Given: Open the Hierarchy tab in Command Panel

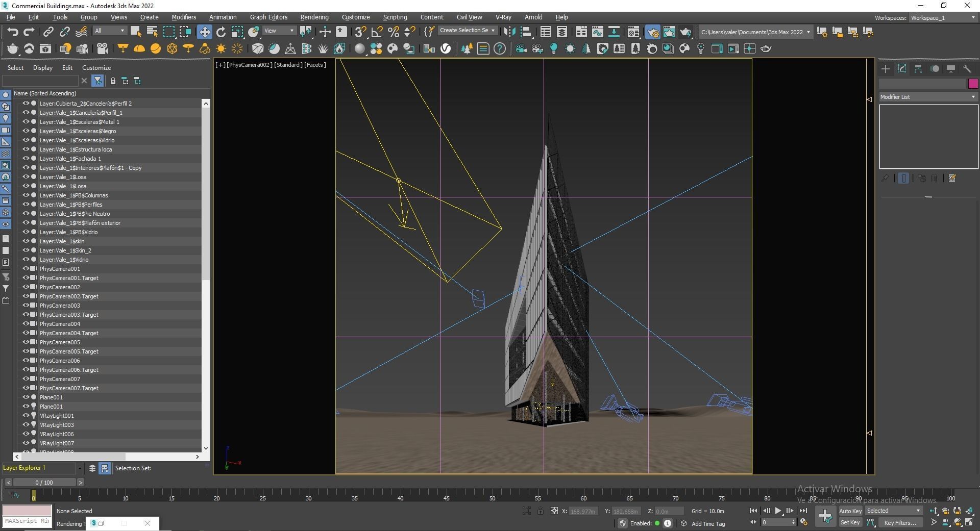Looking at the screenshot, I should click(x=918, y=69).
